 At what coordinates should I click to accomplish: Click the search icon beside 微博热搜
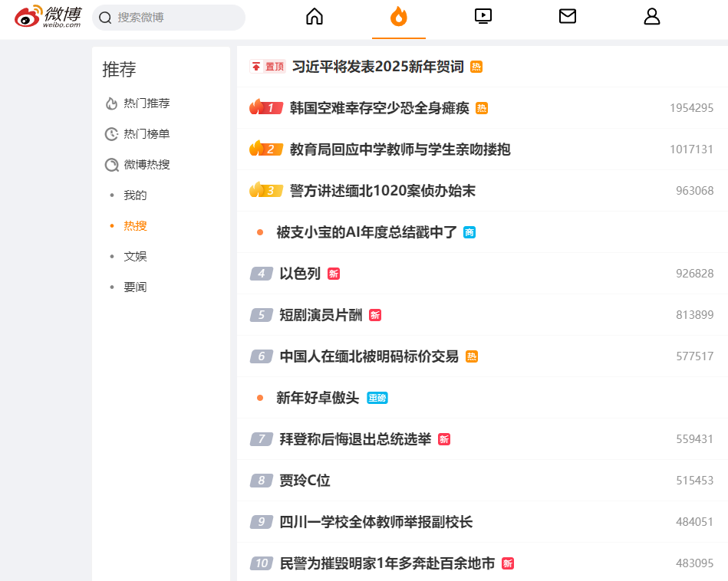click(111, 165)
